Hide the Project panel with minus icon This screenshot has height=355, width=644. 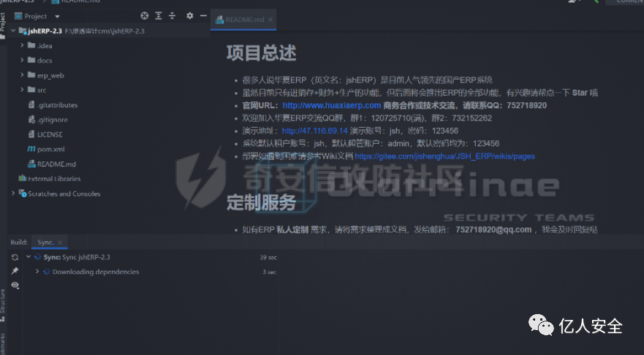(x=203, y=16)
